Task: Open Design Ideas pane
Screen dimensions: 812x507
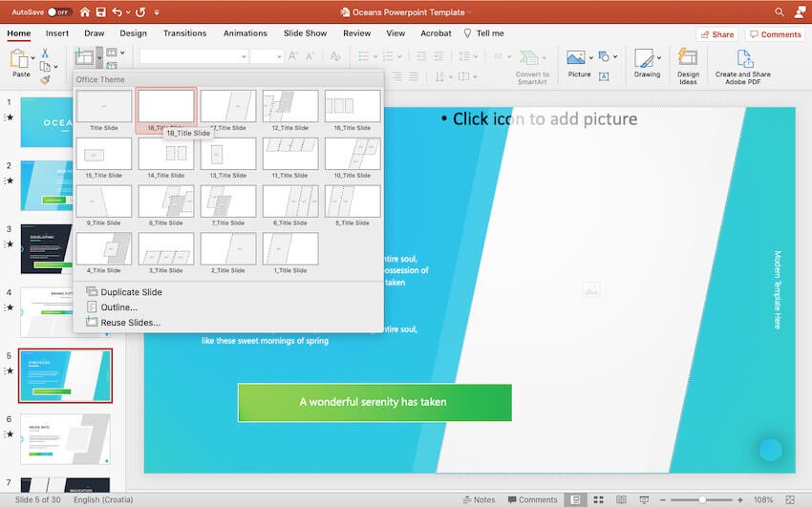Action: 688,63
